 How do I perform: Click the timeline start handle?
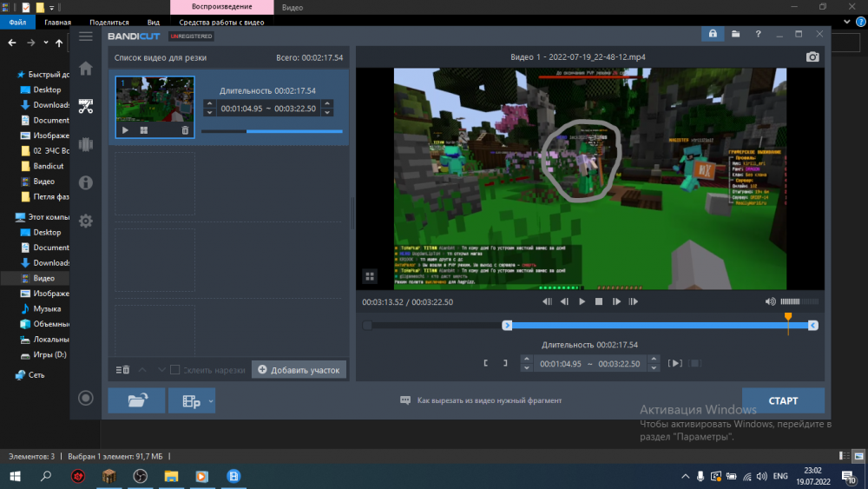coord(507,326)
